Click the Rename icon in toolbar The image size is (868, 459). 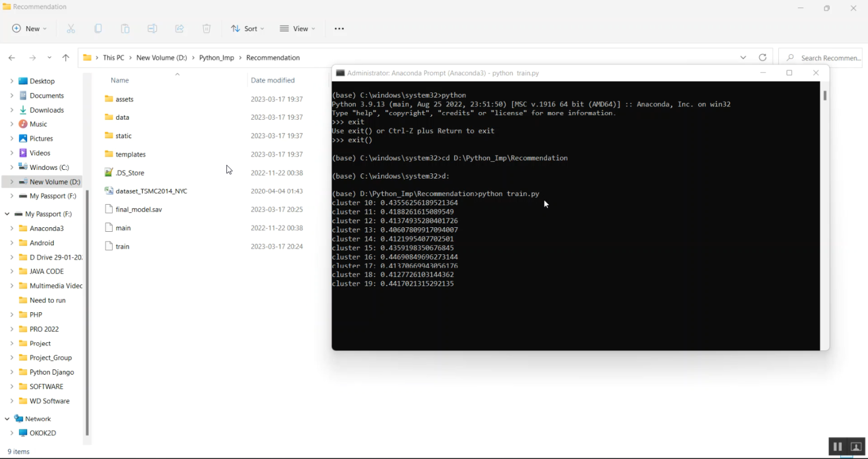(152, 29)
